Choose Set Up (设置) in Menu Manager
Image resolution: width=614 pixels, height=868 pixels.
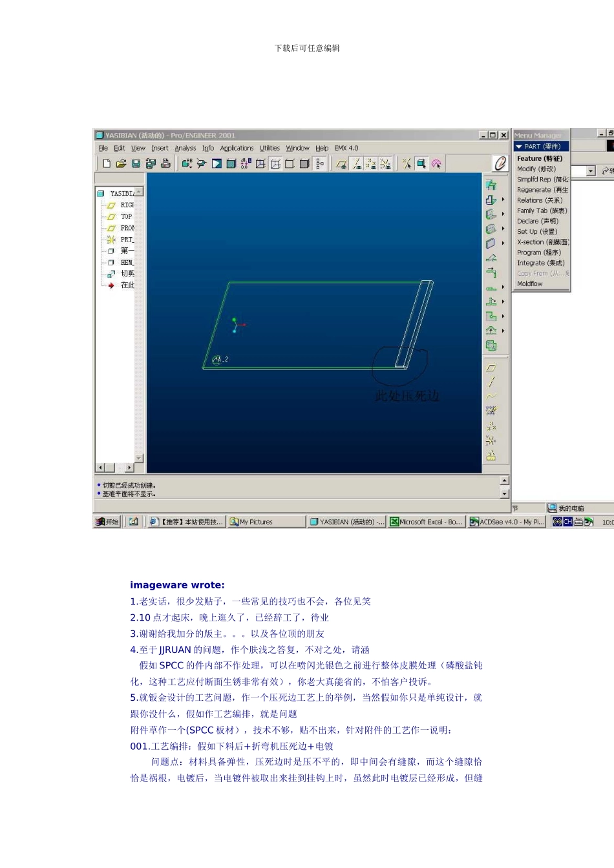[x=537, y=231]
